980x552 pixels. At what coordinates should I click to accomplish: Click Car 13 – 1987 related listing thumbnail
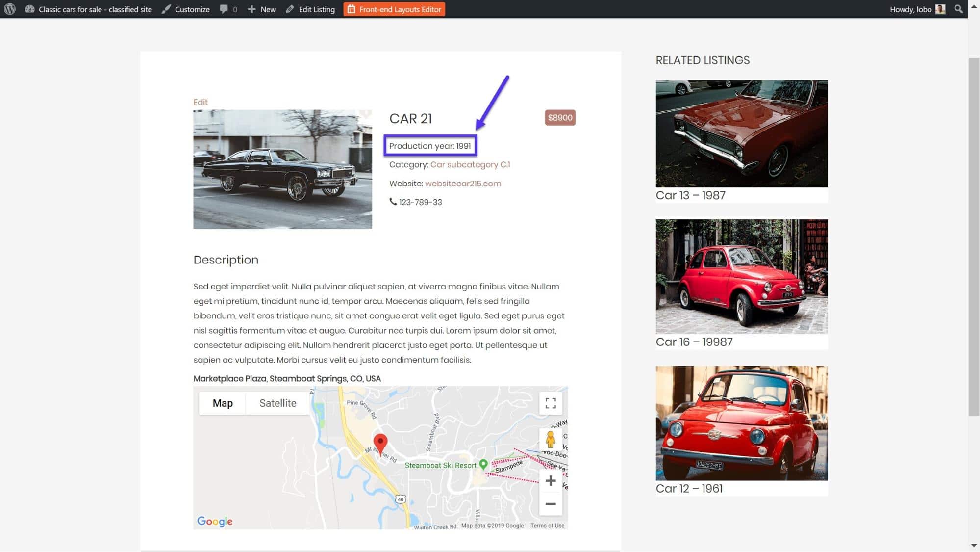tap(742, 133)
